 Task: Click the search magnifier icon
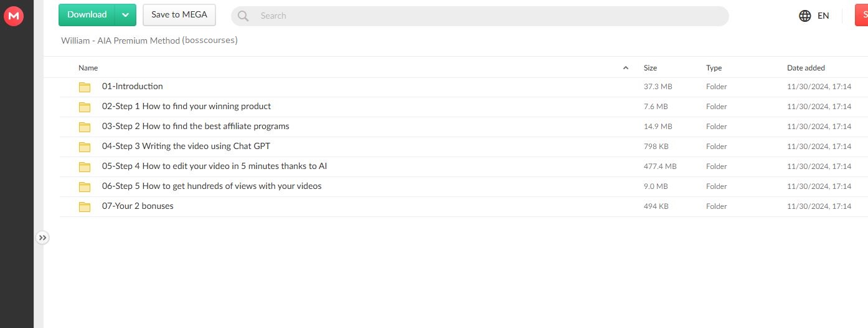pyautogui.click(x=243, y=16)
